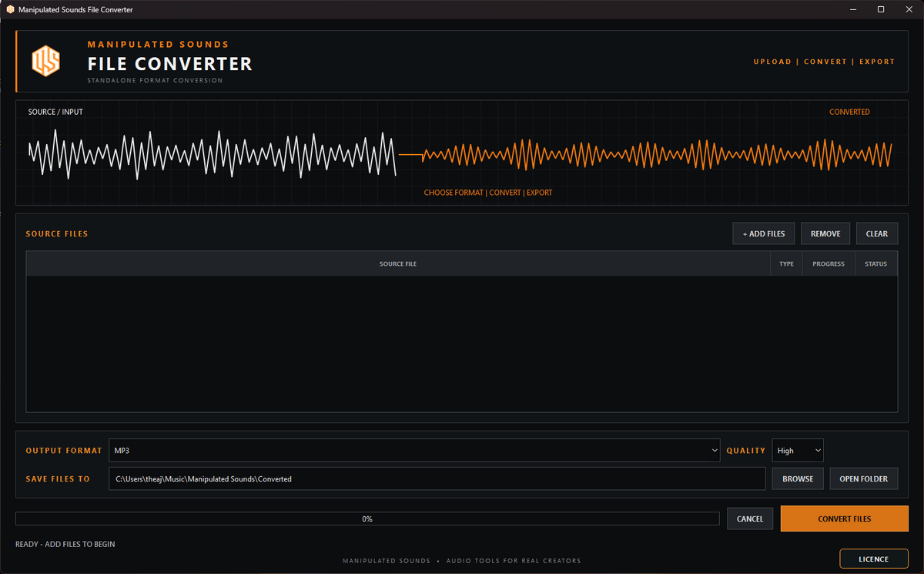Click the CHOOSE FORMAT | CONVERT | EXPORT text

488,193
